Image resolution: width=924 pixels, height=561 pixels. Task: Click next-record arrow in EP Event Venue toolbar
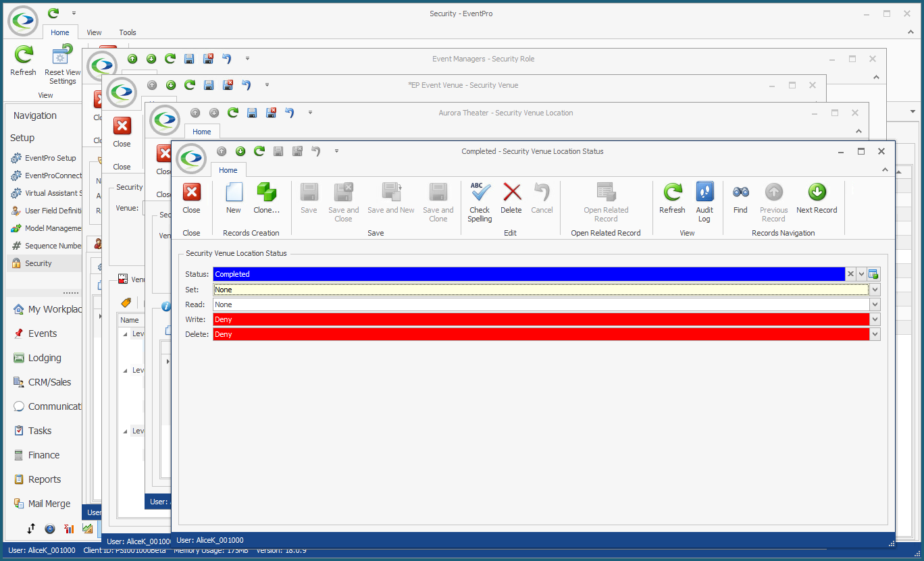click(x=171, y=85)
